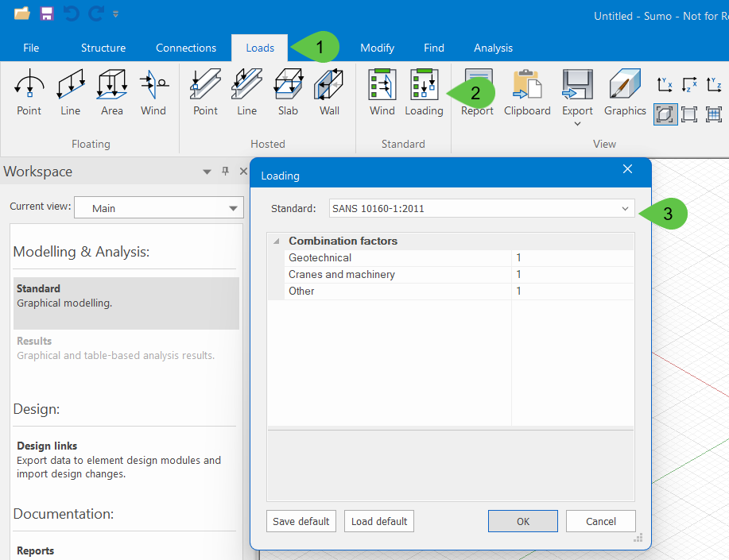Screen dimensions: 729x560
Task: Toggle the shaded perspective view mode
Action: pos(665,114)
